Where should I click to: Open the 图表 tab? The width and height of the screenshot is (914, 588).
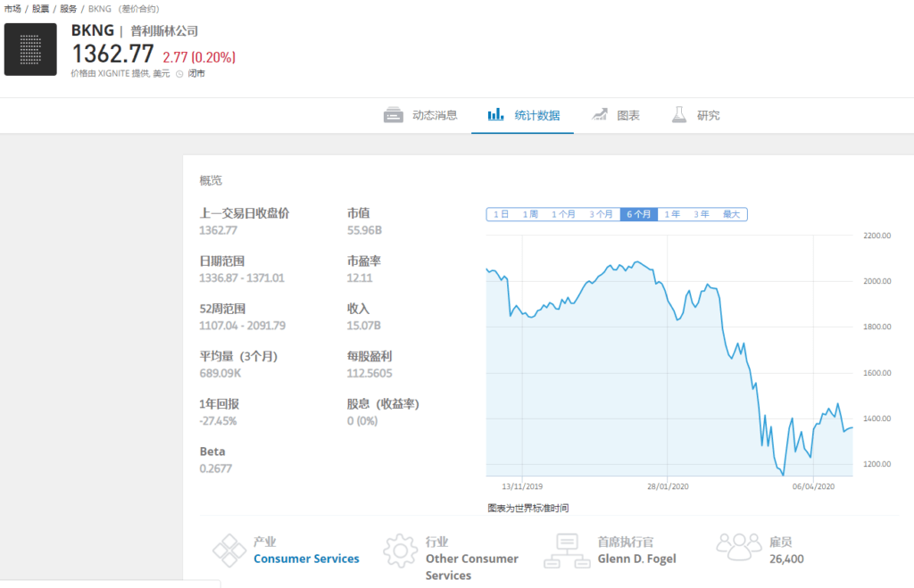coord(616,115)
